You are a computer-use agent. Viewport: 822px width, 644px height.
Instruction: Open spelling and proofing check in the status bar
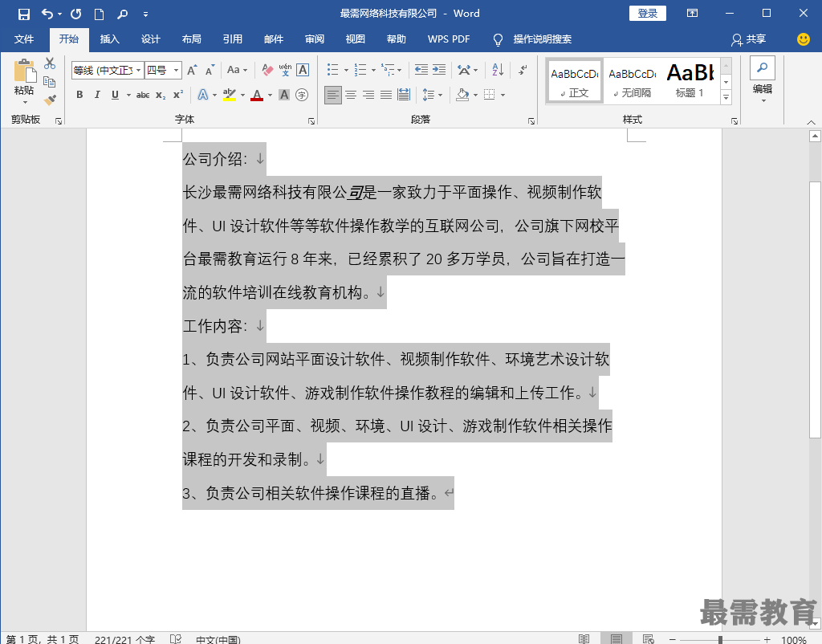coord(176,638)
